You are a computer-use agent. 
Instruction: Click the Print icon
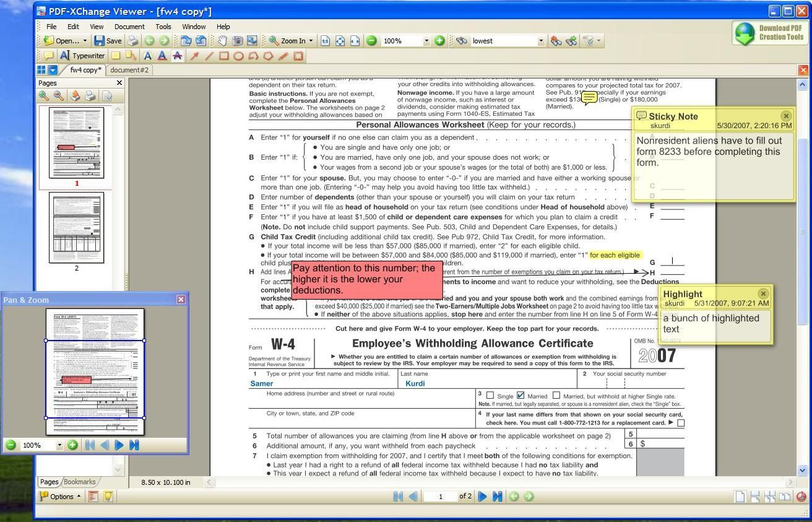pyautogui.click(x=133, y=41)
